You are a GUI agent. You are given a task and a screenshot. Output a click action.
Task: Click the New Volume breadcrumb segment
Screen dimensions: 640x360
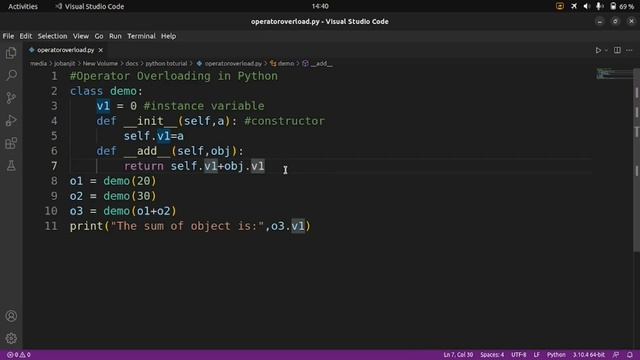coord(100,64)
